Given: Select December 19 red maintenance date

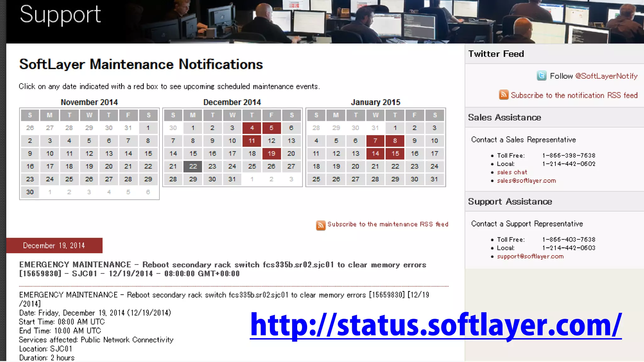Looking at the screenshot, I should (x=271, y=154).
